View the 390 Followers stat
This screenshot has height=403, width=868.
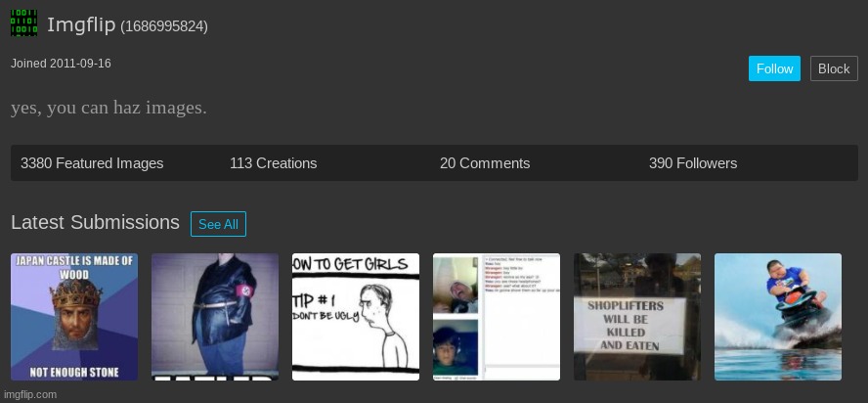click(693, 163)
